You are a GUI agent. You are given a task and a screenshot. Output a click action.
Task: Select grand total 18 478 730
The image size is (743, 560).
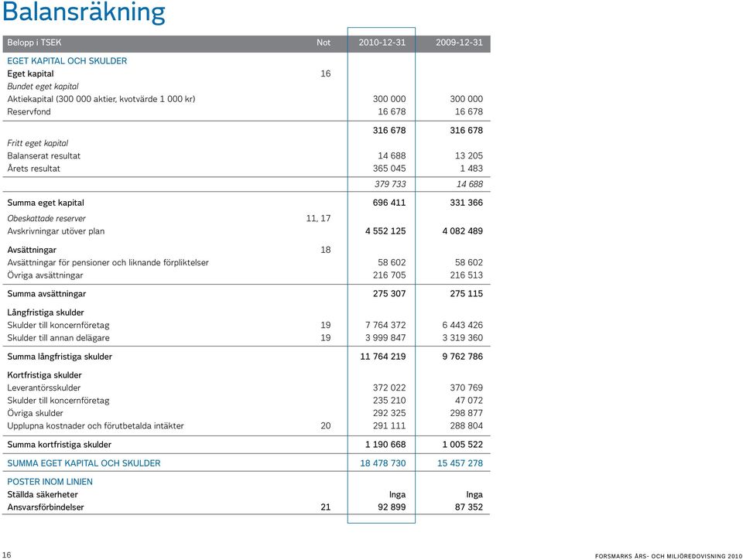383,463
